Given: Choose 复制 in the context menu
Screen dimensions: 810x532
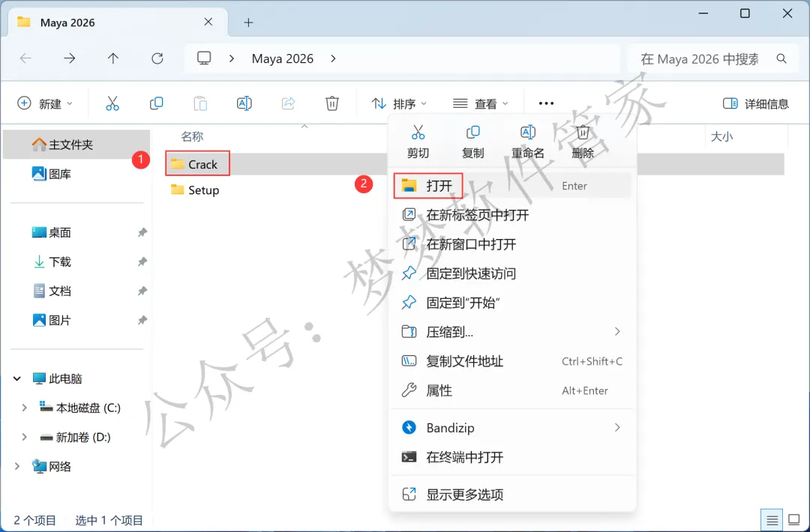Looking at the screenshot, I should pos(472,142).
